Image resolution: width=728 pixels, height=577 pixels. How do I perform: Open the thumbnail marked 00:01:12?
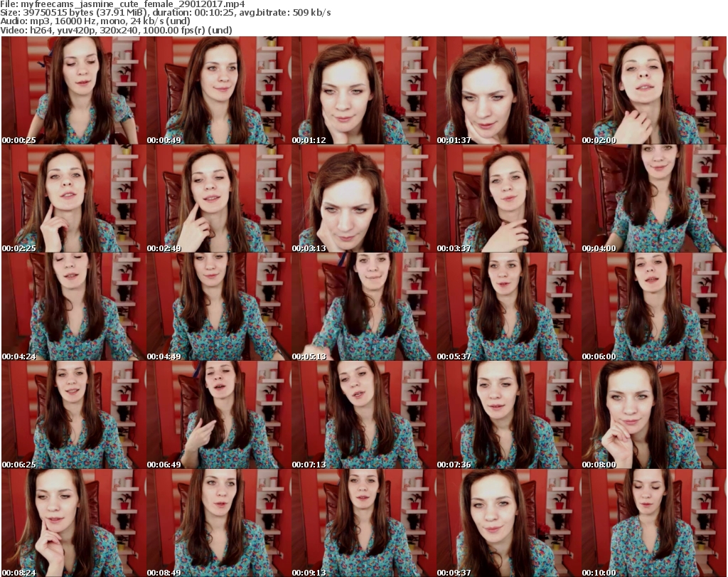pos(363,90)
